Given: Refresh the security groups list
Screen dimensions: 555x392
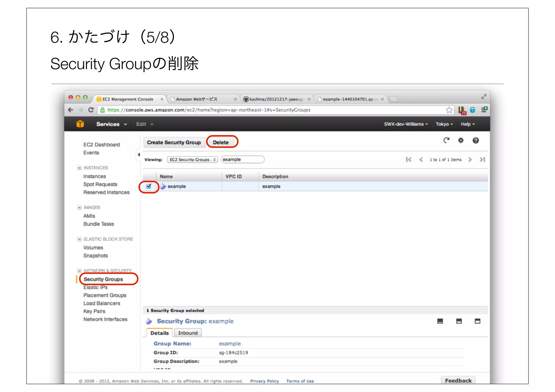Looking at the screenshot, I should 446,140.
